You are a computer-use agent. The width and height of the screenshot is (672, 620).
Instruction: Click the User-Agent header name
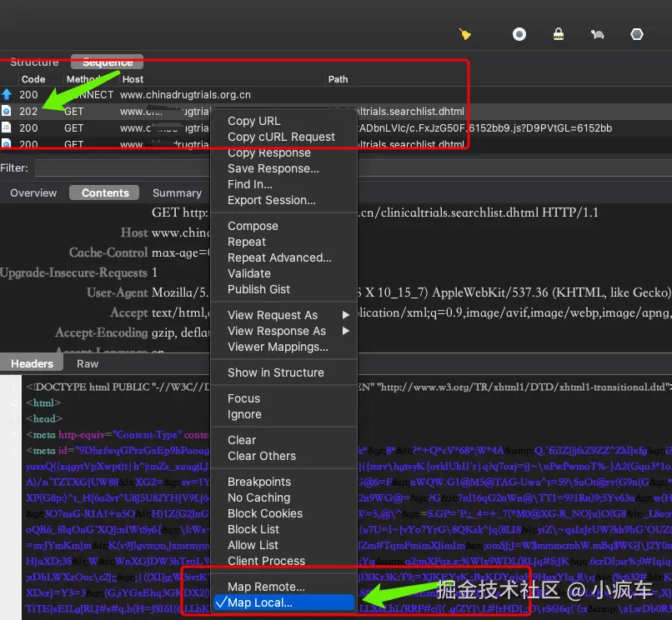point(117,292)
